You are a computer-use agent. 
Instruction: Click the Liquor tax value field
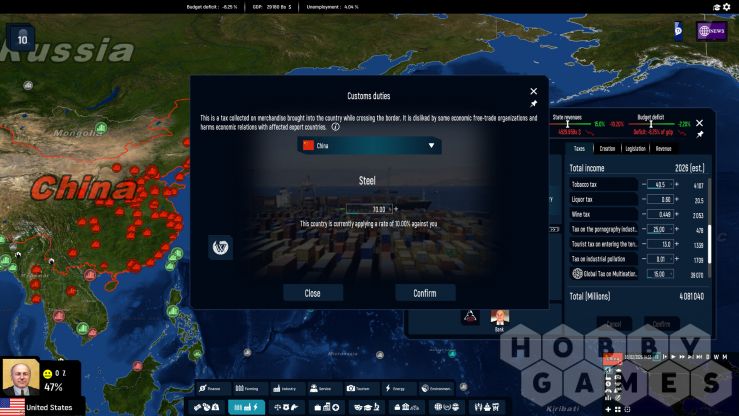tap(660, 200)
